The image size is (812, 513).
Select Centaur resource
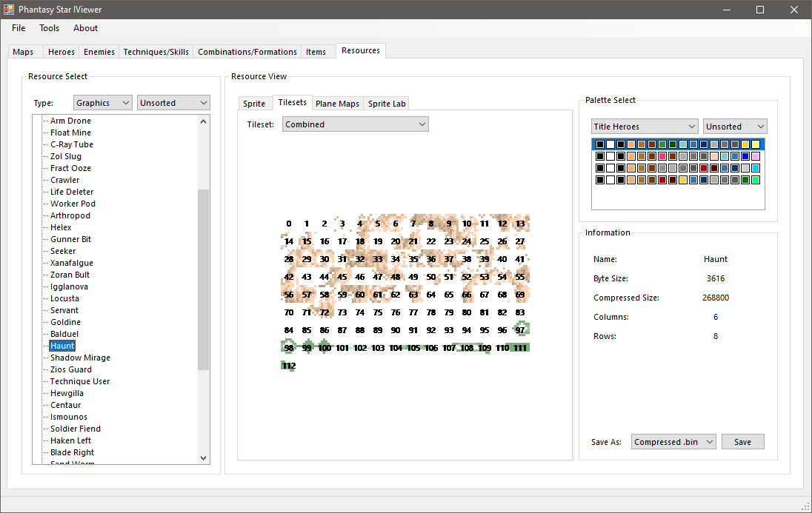[x=65, y=406]
